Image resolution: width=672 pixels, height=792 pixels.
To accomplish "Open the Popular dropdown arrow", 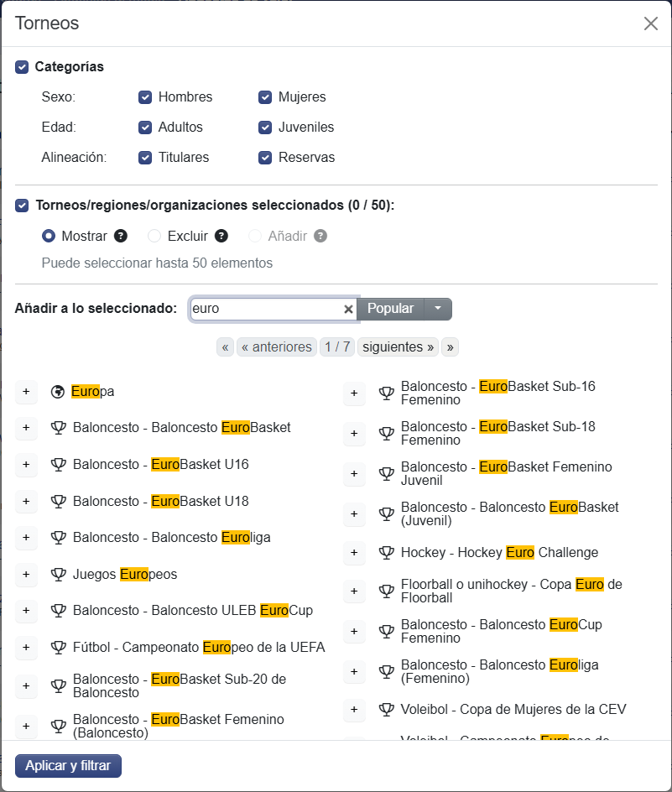I will click(x=438, y=309).
